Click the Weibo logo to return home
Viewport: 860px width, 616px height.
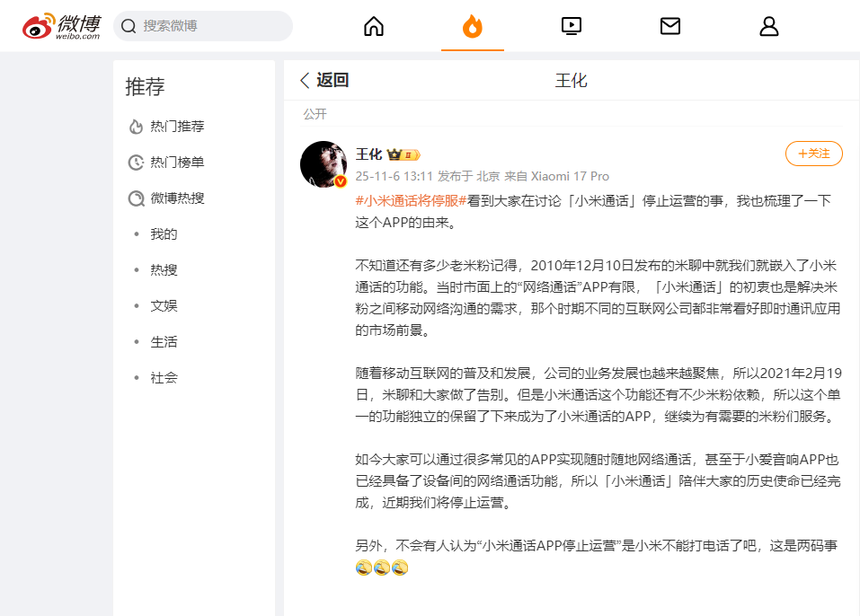[55, 25]
